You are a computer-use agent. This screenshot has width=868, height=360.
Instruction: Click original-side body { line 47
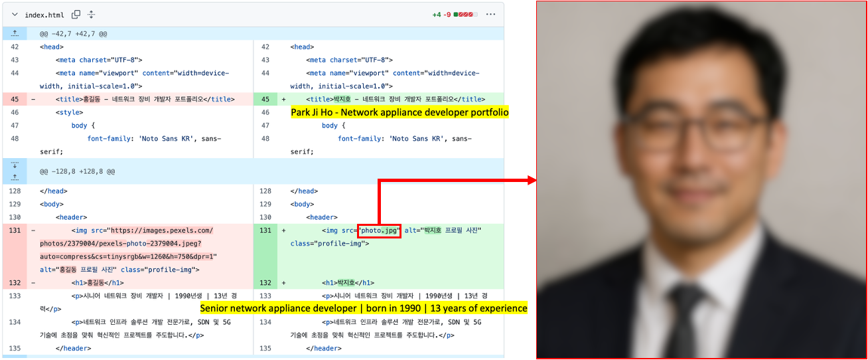[140, 126]
